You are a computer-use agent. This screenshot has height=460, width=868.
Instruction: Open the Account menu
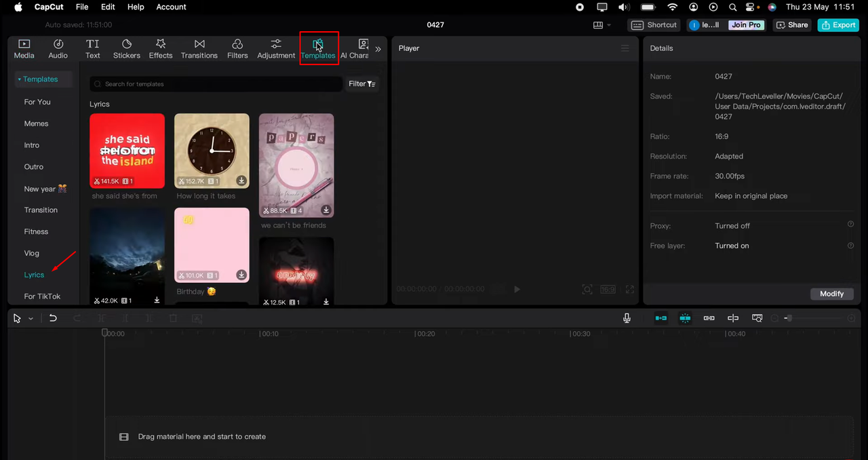tap(171, 7)
